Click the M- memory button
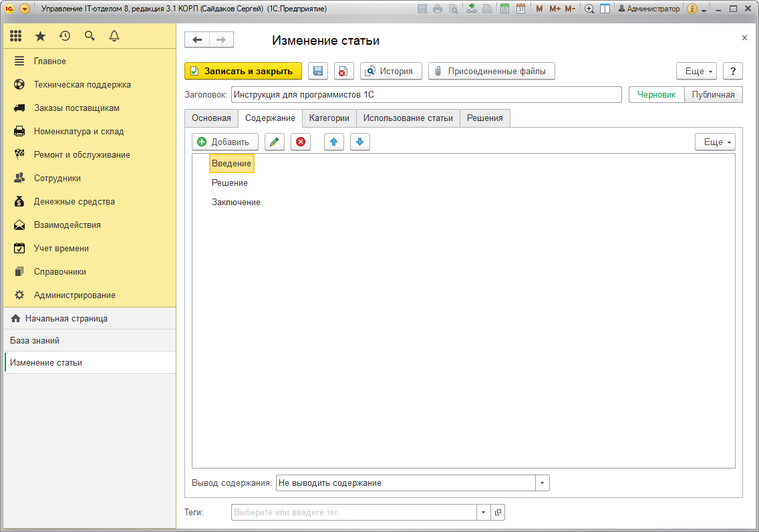Screen dimensions: 759x532 click(x=570, y=9)
